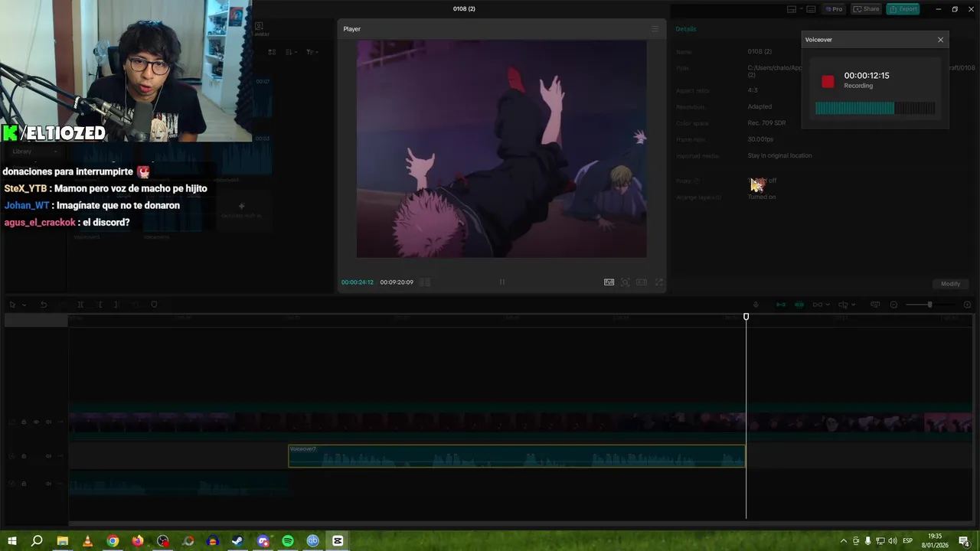Image resolution: width=980 pixels, height=551 pixels.
Task: Click the Export button
Action: pos(903,9)
